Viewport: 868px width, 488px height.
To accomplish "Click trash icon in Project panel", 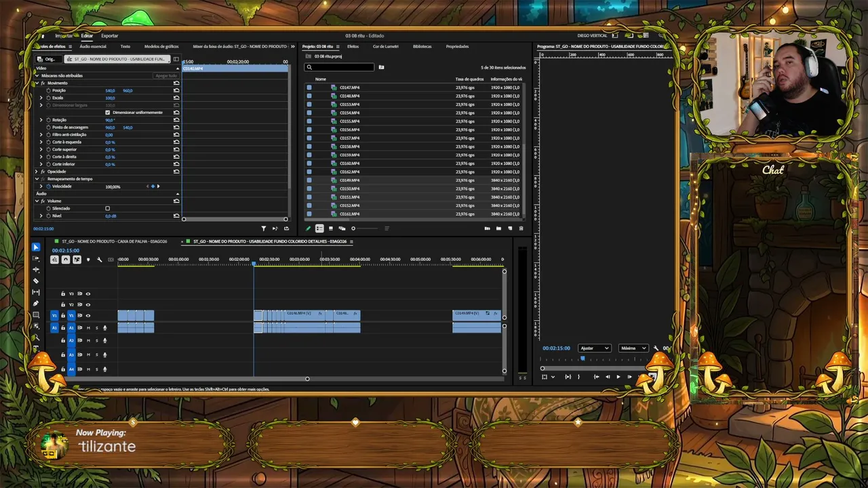I will (521, 228).
